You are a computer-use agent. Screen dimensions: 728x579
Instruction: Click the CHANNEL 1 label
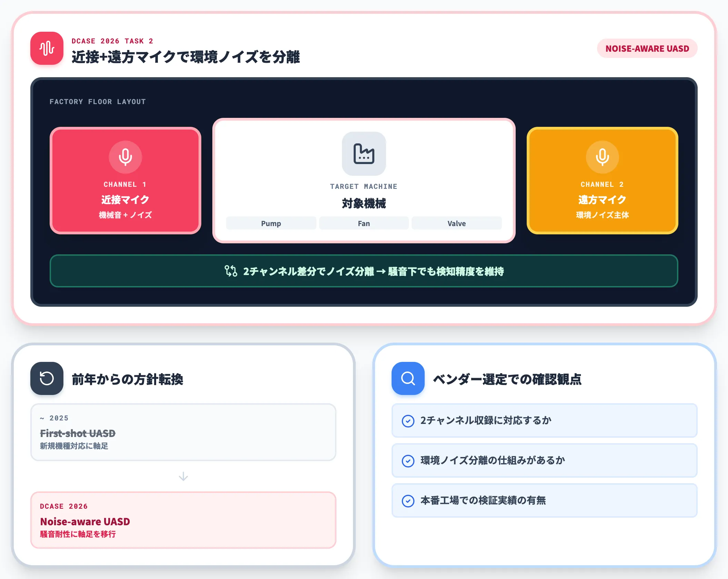pyautogui.click(x=125, y=184)
